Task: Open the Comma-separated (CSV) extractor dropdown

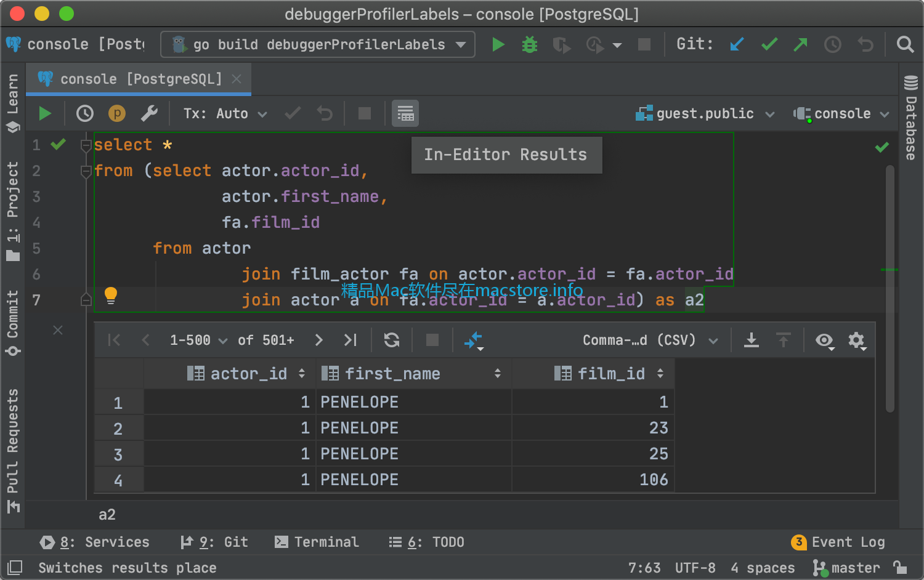Action: [650, 340]
